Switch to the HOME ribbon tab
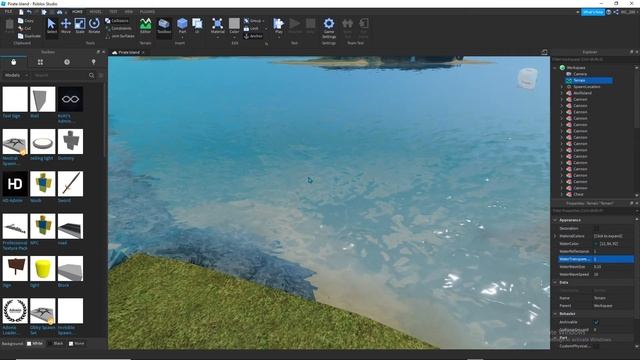Image resolution: width=640 pixels, height=360 pixels. (77, 12)
